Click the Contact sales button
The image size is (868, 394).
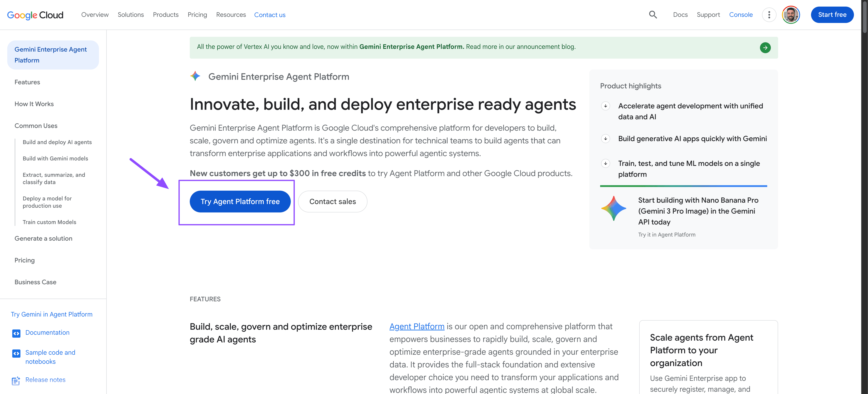click(x=333, y=201)
